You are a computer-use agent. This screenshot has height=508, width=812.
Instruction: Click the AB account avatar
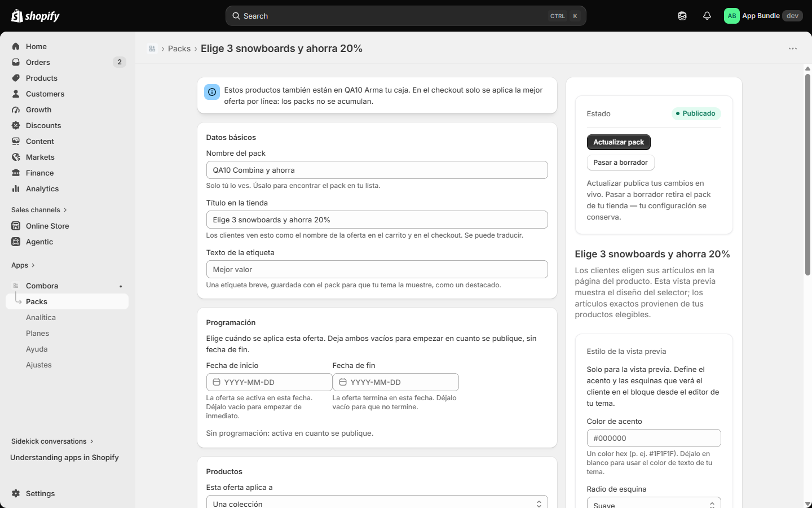[x=732, y=16]
